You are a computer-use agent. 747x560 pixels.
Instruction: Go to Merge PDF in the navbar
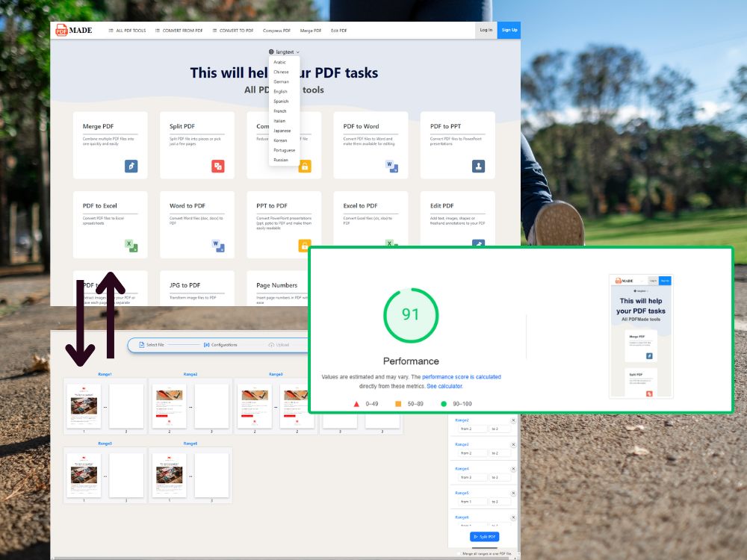click(x=311, y=31)
